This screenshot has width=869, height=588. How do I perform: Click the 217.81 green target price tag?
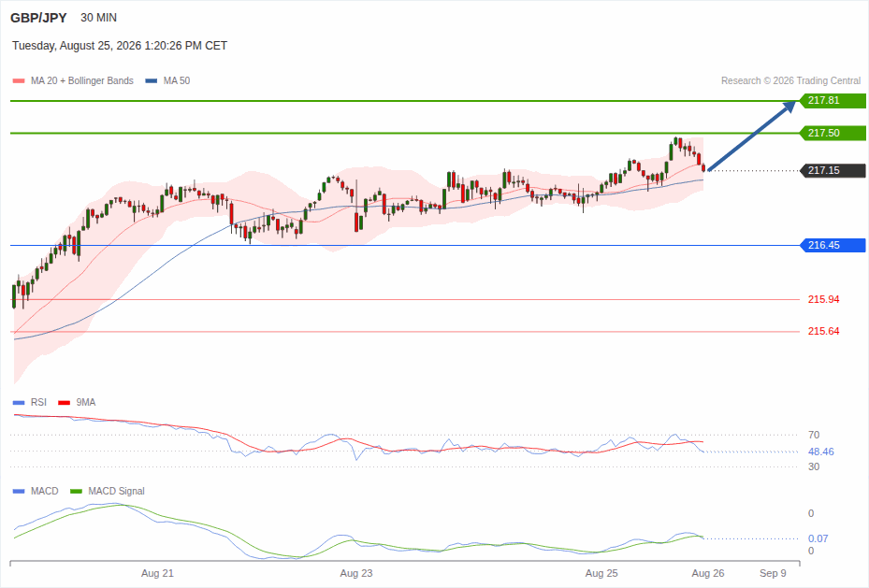pyautogui.click(x=833, y=101)
